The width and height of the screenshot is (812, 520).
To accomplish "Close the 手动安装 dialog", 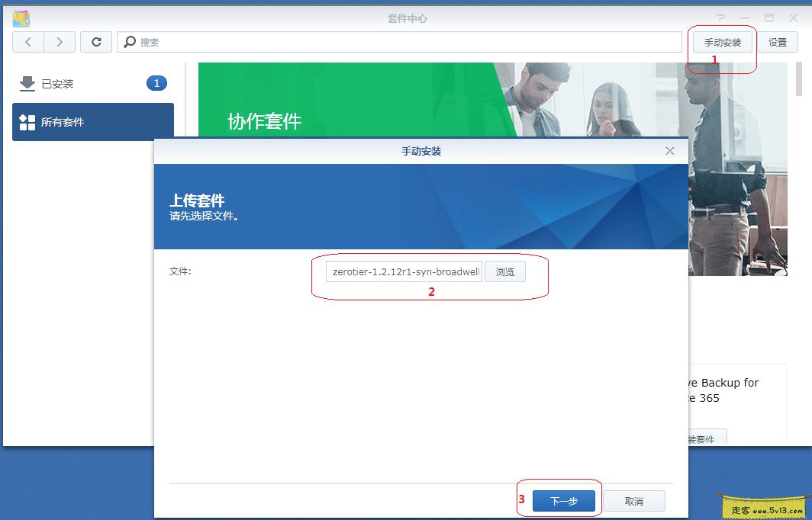I will (669, 150).
